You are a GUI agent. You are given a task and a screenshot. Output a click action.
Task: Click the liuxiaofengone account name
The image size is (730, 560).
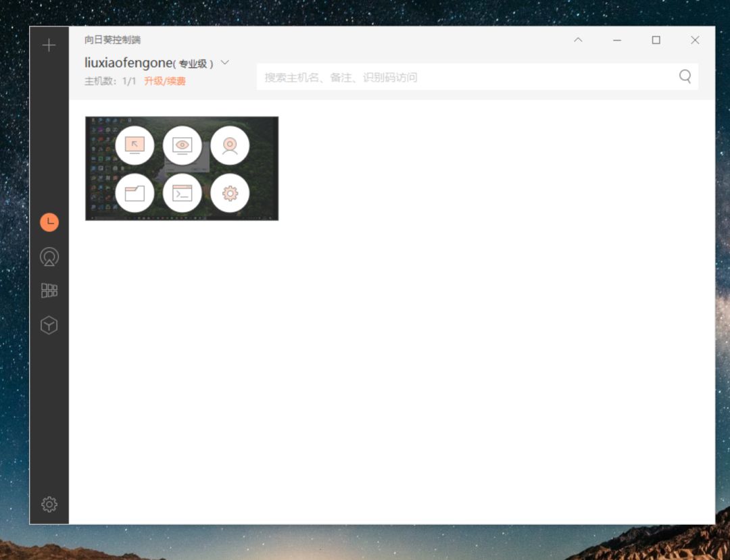click(x=128, y=63)
